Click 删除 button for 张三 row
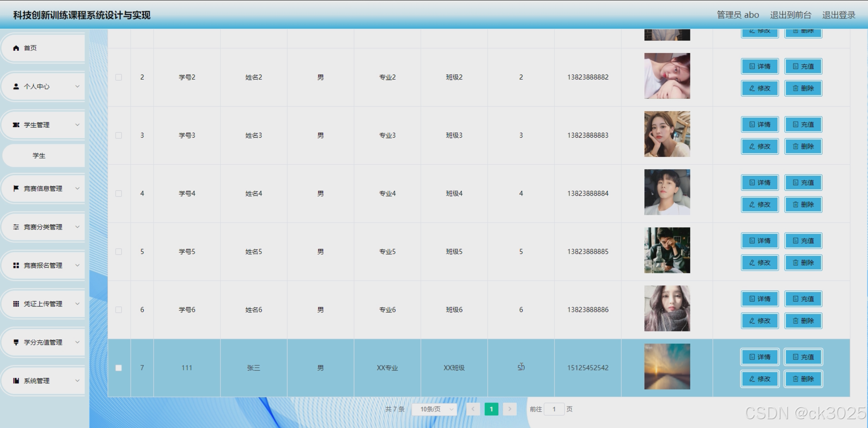 click(x=803, y=379)
